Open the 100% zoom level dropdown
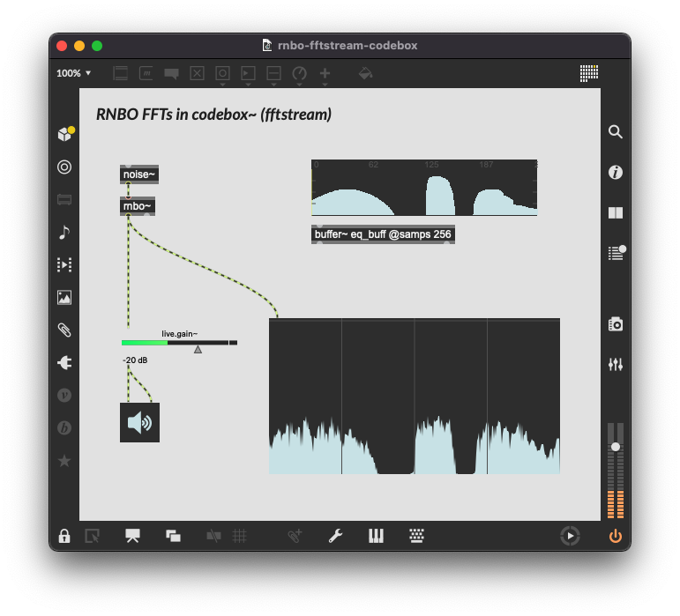The width and height of the screenshot is (680, 616). point(74,73)
